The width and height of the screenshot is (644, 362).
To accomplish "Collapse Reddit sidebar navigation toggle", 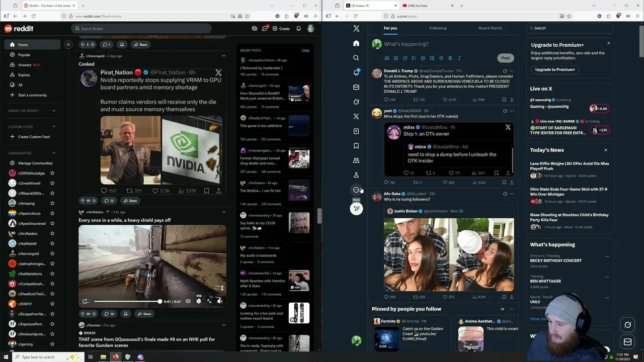I will (68, 45).
